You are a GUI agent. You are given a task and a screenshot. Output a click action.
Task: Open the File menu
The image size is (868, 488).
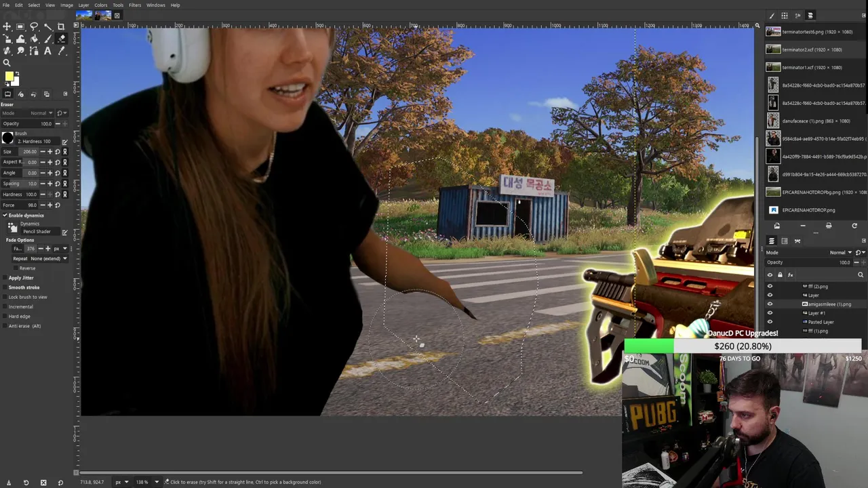(x=6, y=5)
